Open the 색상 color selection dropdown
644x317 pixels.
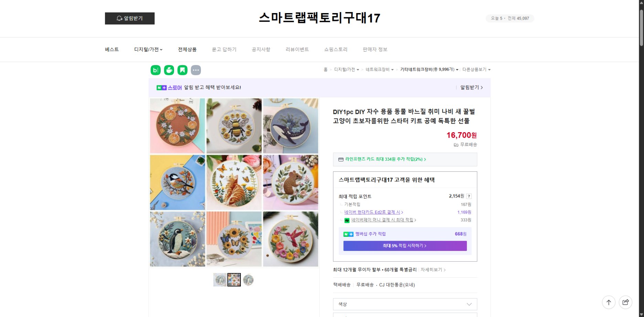405,304
